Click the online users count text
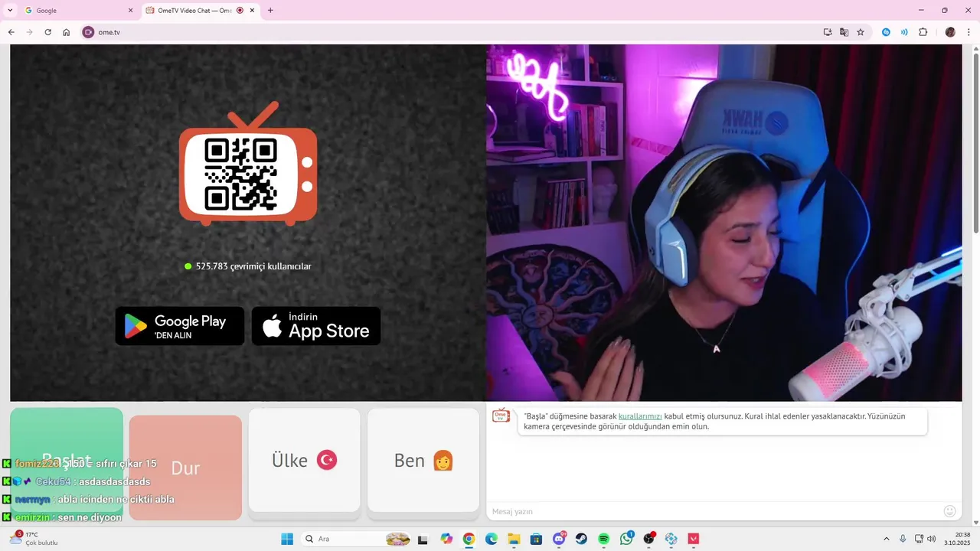The height and width of the screenshot is (551, 980). click(253, 266)
